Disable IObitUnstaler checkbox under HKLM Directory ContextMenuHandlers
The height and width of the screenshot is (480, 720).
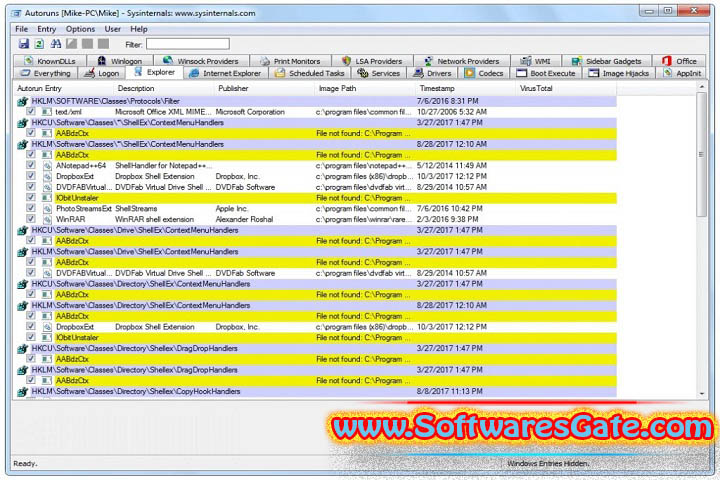click(x=31, y=338)
